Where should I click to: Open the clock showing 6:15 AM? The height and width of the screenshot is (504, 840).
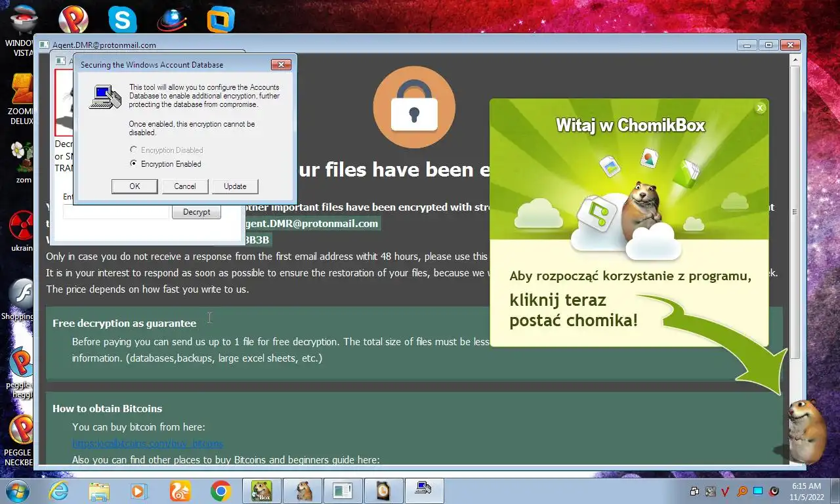click(x=806, y=491)
